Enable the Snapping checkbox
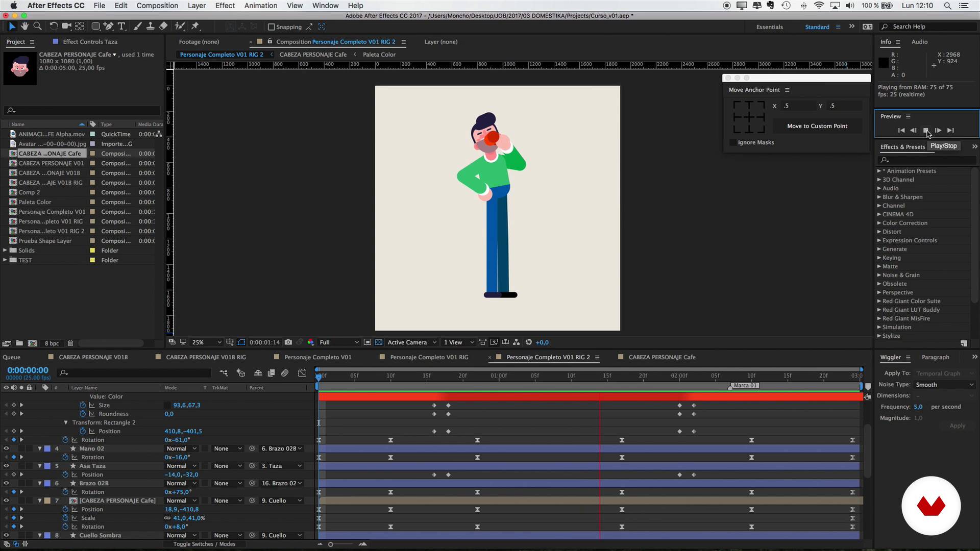This screenshot has height=551, width=980. coord(272,27)
